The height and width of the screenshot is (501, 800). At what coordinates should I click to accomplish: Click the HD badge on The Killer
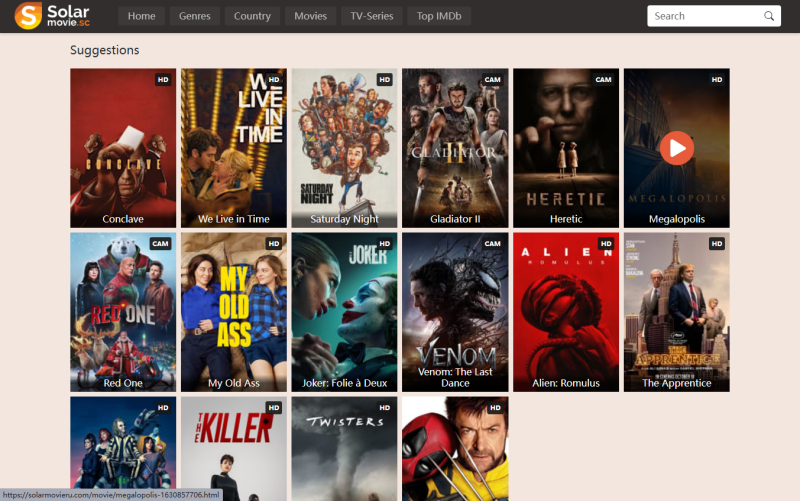274,408
